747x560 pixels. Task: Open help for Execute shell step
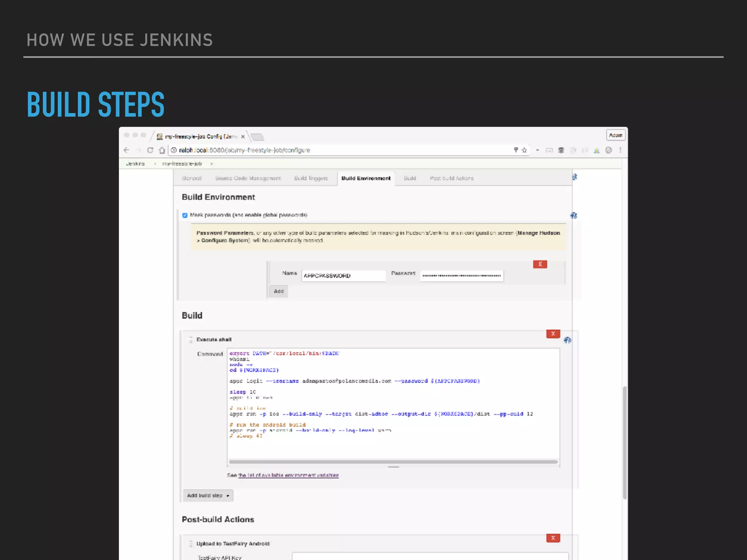pyautogui.click(x=568, y=340)
